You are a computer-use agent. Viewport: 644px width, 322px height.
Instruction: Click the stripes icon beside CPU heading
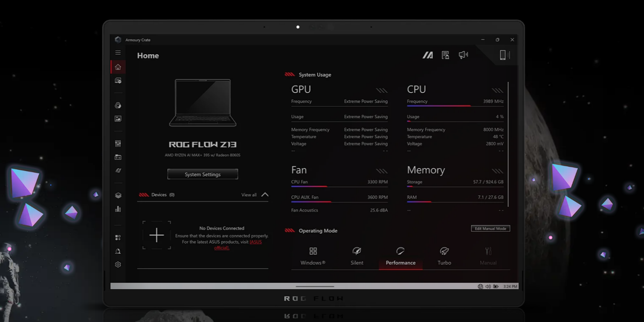[498, 90]
